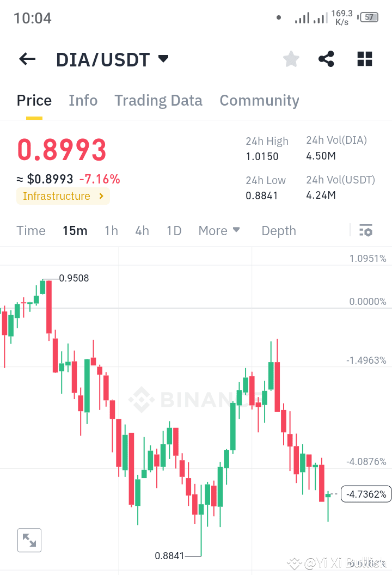The width and height of the screenshot is (392, 575).
Task: Select the 1h chart timeframe
Action: click(x=111, y=231)
